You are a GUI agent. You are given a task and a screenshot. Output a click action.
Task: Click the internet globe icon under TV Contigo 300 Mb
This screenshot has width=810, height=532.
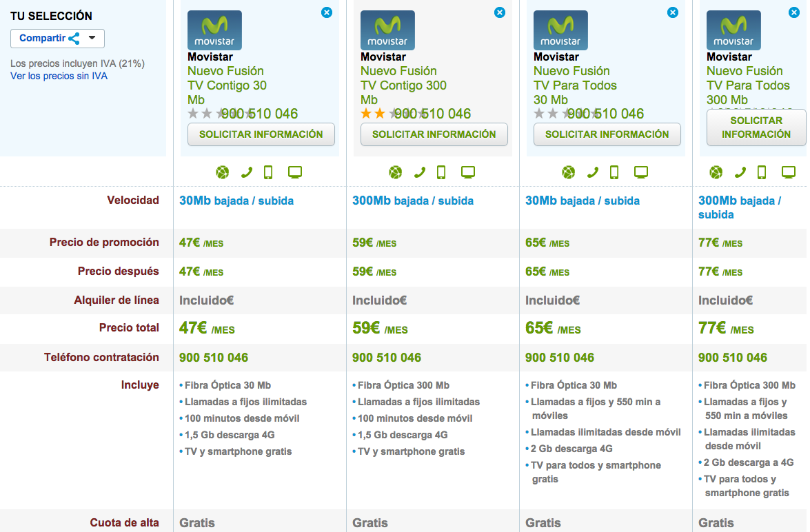coord(396,172)
